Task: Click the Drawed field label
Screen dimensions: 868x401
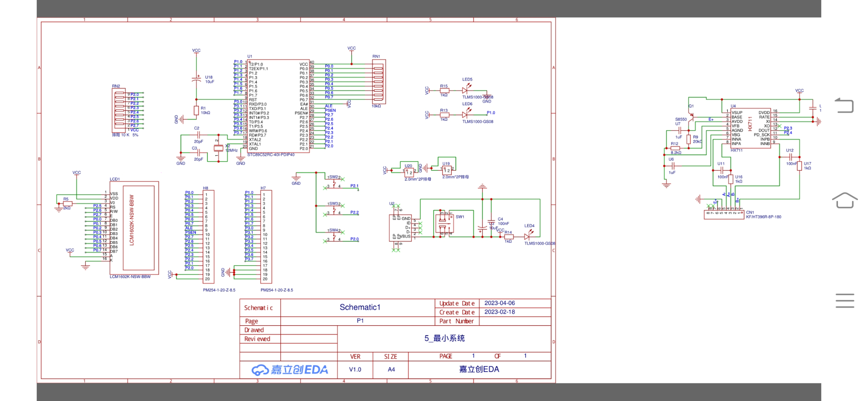Action: (x=254, y=330)
